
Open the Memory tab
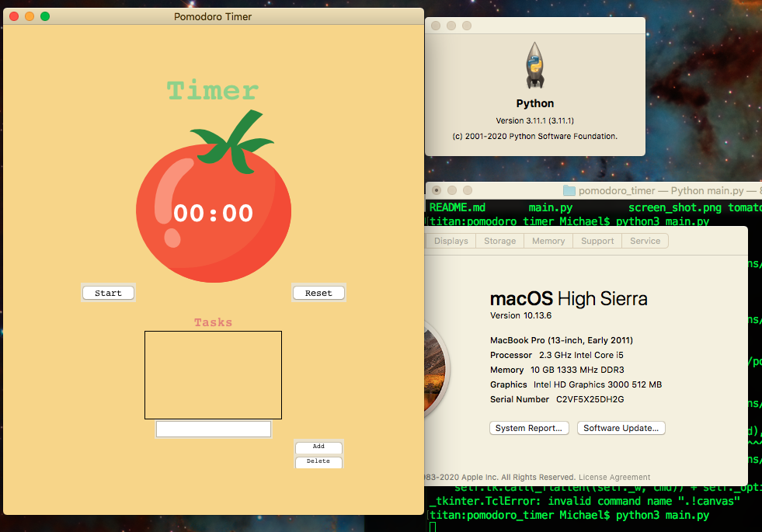point(548,241)
